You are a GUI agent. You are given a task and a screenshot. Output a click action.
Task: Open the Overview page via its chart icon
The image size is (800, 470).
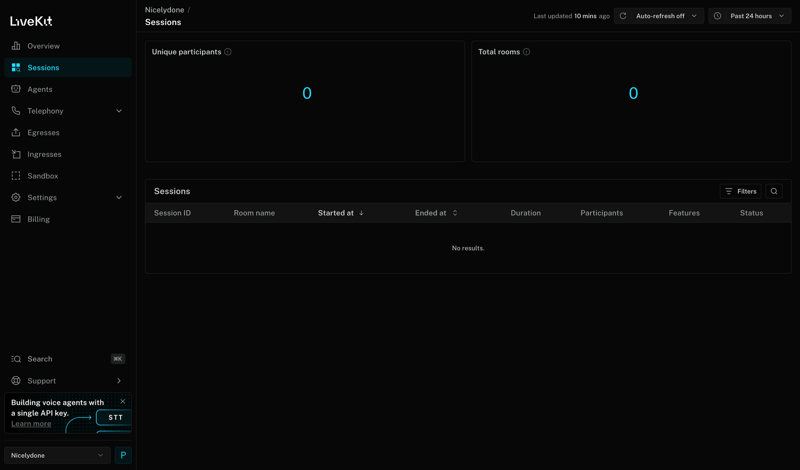[x=16, y=46]
